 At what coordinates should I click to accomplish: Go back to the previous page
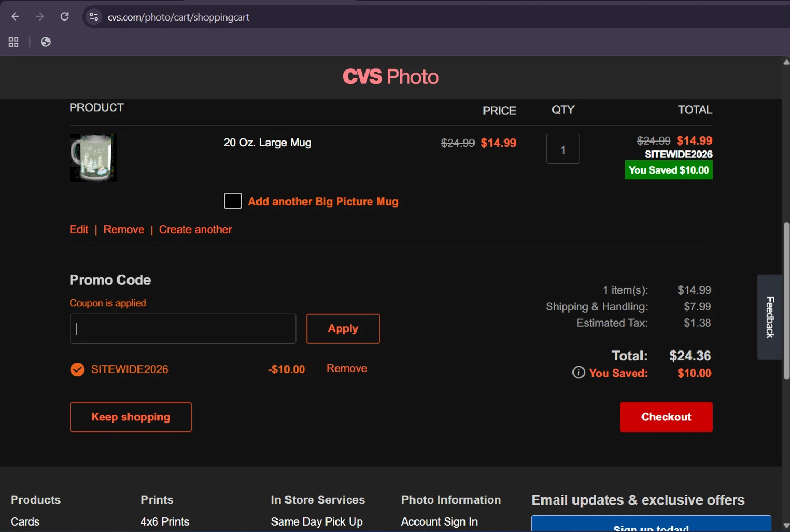pyautogui.click(x=15, y=17)
